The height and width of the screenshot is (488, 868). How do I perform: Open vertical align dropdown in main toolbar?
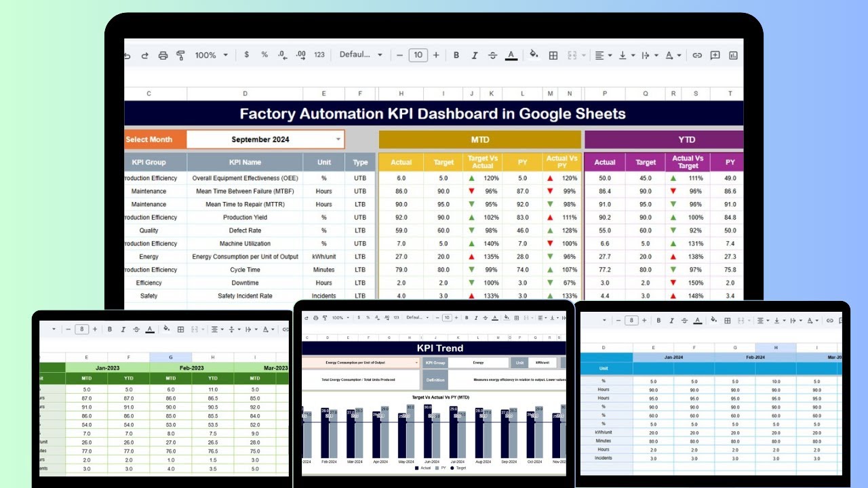pos(627,56)
